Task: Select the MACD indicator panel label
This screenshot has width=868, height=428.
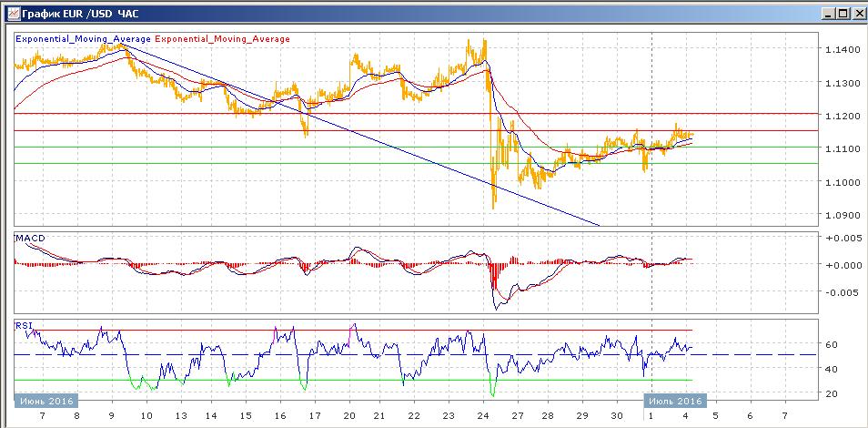Action: [30, 239]
